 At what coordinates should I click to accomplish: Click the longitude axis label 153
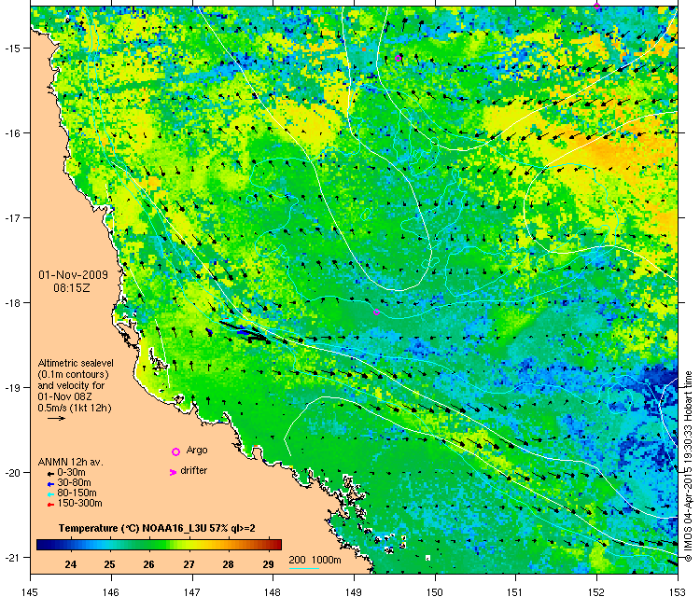pos(678,592)
